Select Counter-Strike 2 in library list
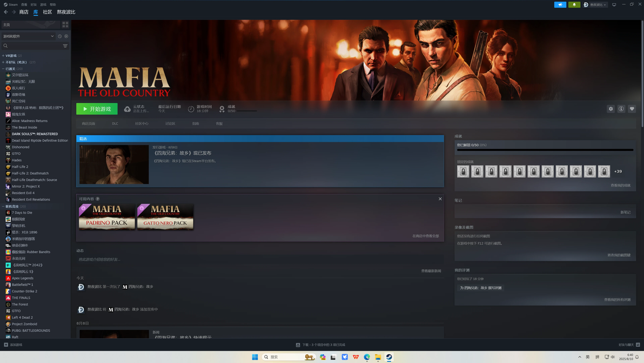The width and height of the screenshot is (644, 363). coord(25,292)
